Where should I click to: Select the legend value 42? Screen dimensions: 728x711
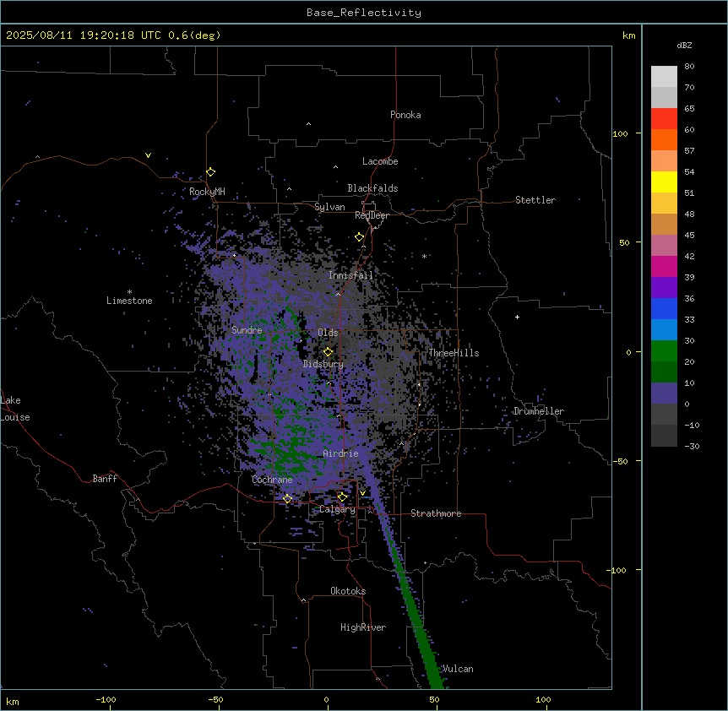(x=689, y=256)
